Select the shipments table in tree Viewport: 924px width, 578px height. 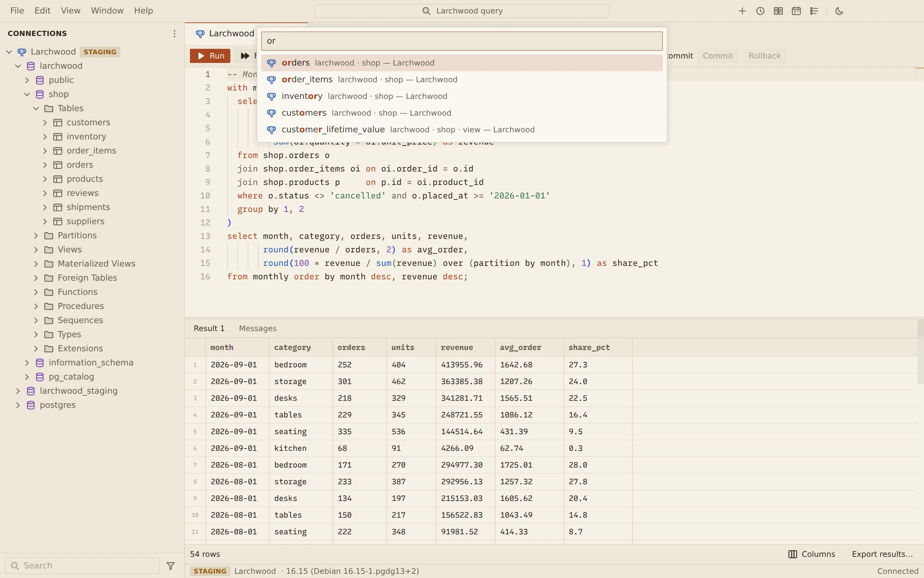(x=88, y=207)
